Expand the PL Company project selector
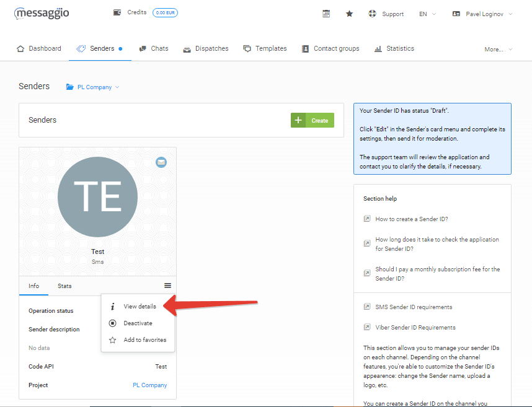 (98, 87)
